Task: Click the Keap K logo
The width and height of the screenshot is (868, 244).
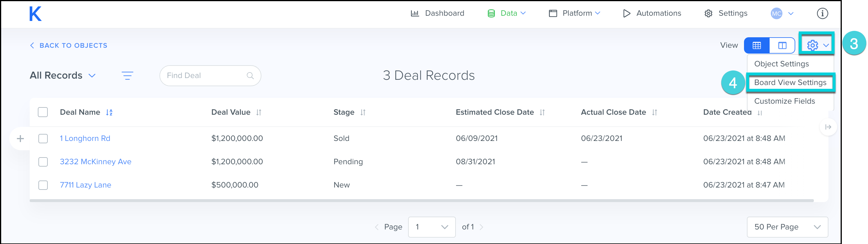Action: (35, 14)
